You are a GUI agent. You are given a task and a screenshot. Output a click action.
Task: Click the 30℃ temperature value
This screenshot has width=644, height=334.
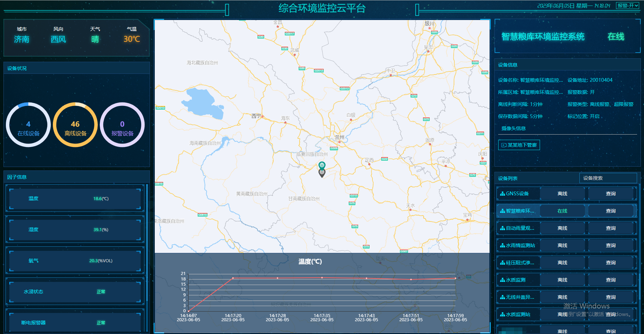(x=132, y=39)
